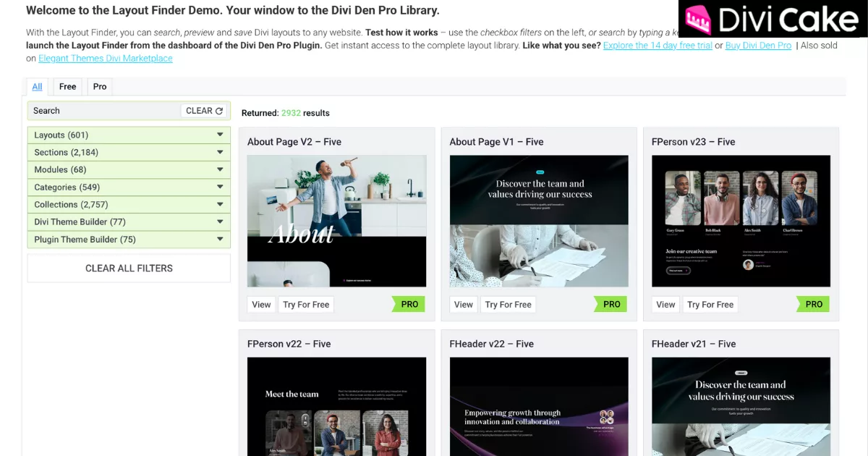This screenshot has height=456, width=868.
Task: Click Try For Free under About Page V1 – Five
Action: click(509, 305)
